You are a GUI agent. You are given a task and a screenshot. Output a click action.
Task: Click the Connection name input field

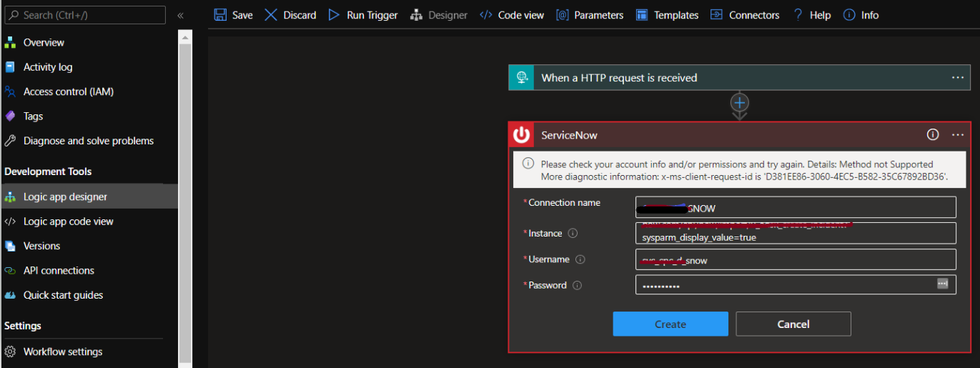[x=796, y=207]
